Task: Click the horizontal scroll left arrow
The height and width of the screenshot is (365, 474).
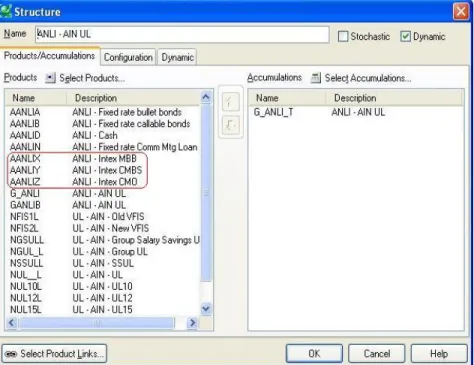Action: click(x=11, y=323)
